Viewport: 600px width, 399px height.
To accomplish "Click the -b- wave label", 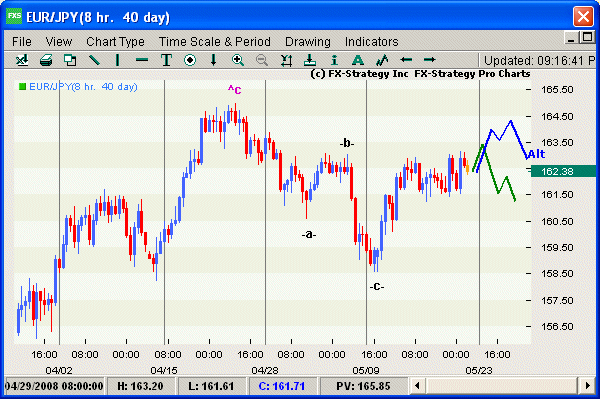I will pyautogui.click(x=347, y=143).
